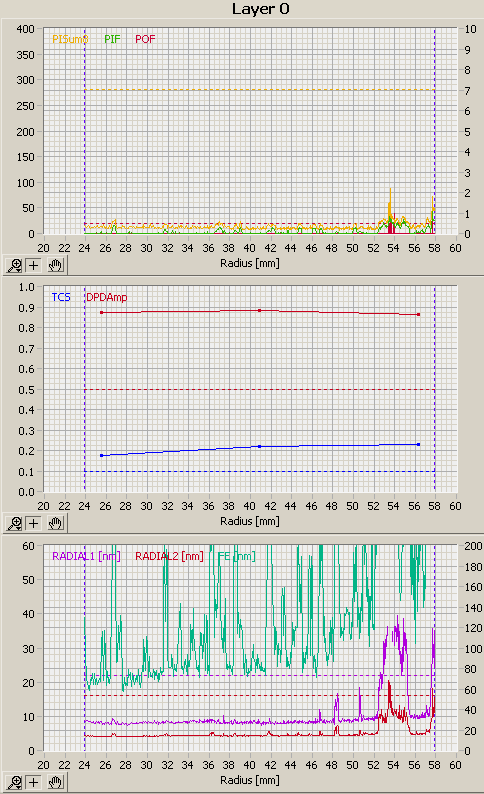
Task: Pick the hand pan tool under the RADIAL chart
Action: tap(55, 782)
